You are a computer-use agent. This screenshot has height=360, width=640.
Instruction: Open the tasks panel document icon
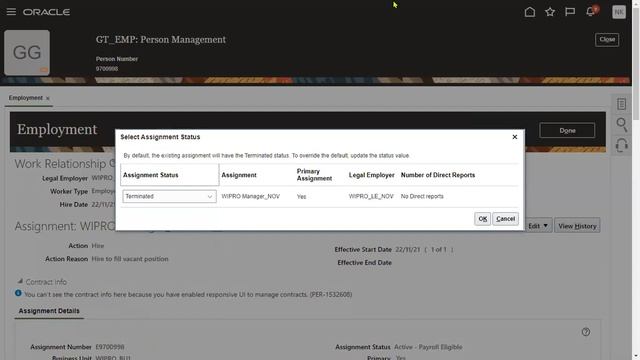[621, 104]
